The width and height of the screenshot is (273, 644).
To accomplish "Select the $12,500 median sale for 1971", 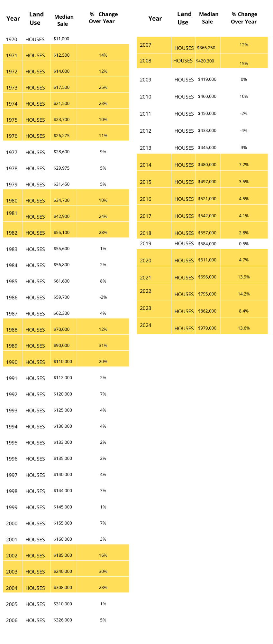I will coord(61,55).
